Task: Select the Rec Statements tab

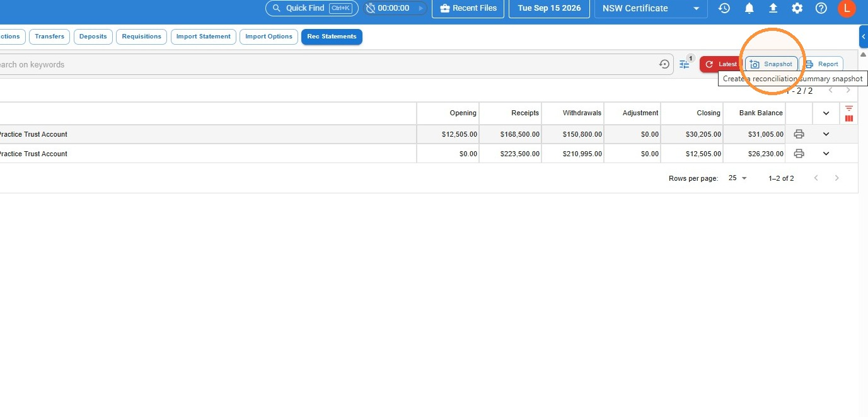Action: pyautogui.click(x=332, y=37)
